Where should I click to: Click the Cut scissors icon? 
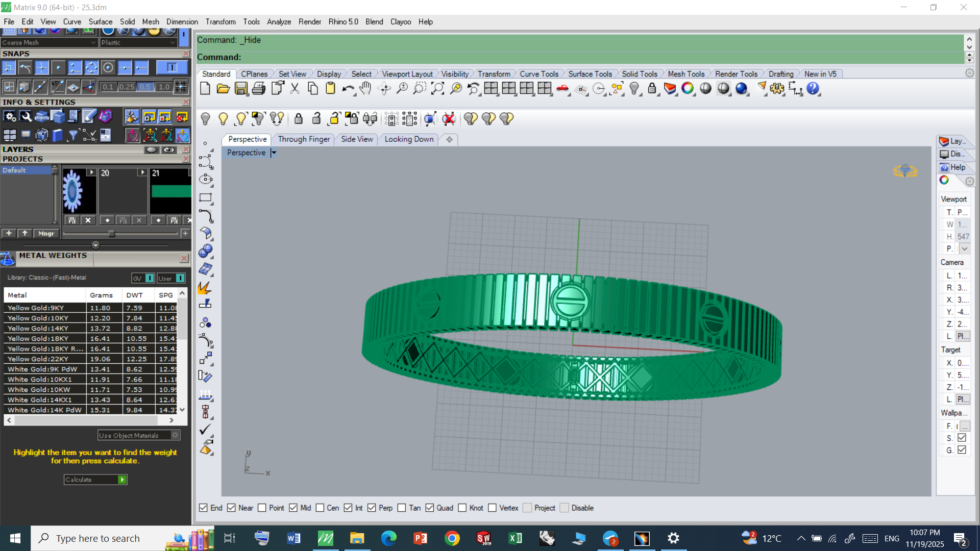295,89
